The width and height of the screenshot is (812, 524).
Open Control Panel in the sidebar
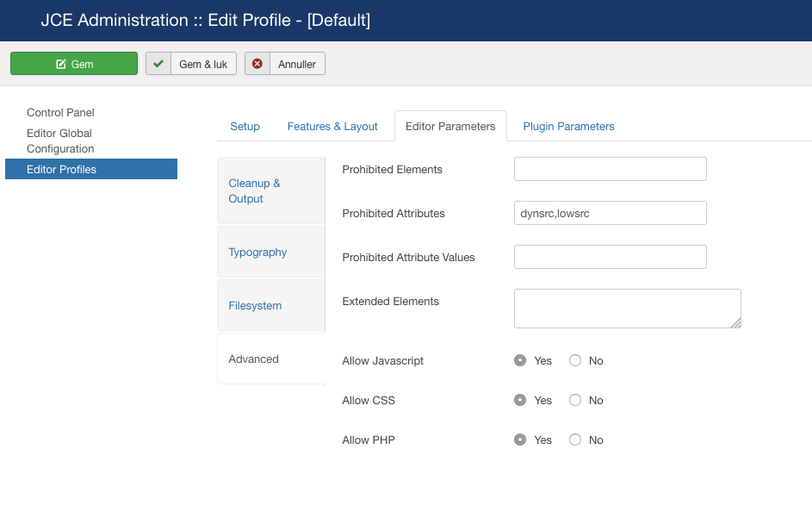pos(60,112)
